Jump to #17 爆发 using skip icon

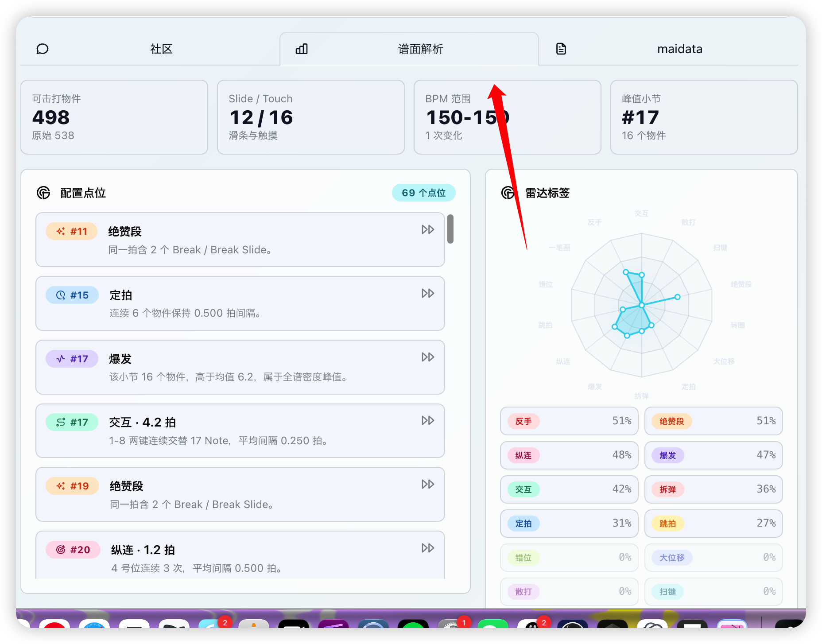click(x=428, y=357)
